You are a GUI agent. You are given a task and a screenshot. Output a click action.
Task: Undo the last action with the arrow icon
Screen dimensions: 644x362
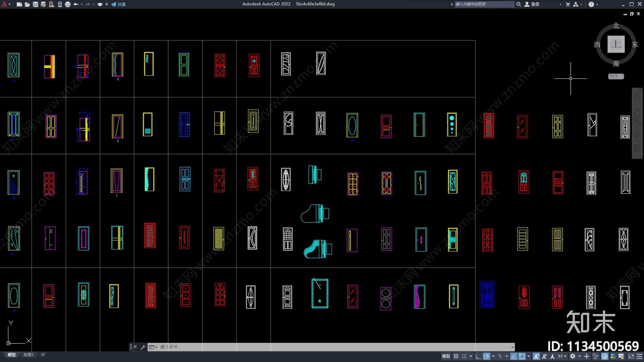[x=76, y=4]
